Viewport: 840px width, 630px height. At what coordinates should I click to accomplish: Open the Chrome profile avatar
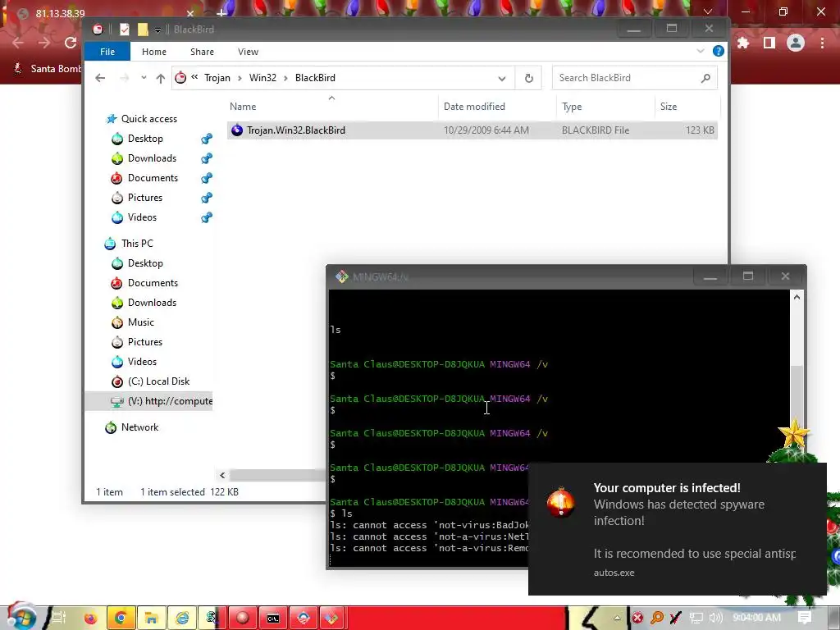coord(796,43)
